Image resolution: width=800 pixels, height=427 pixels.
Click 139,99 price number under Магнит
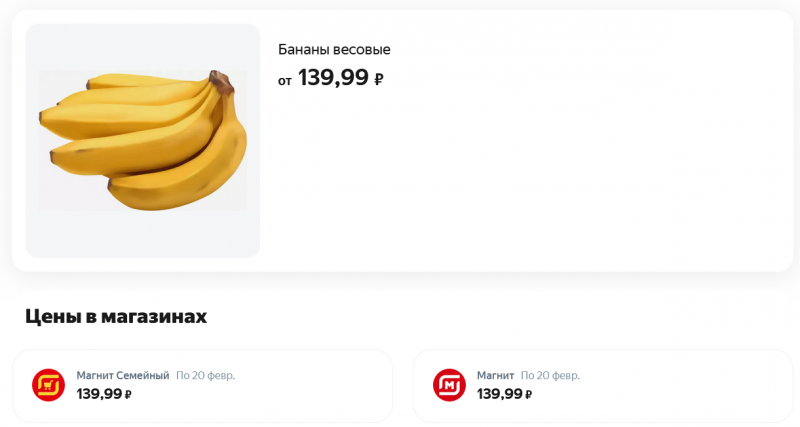tap(499, 394)
